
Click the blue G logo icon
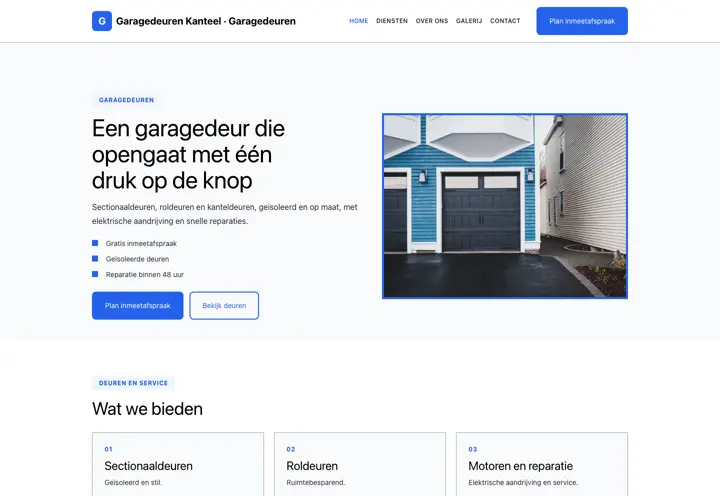pos(102,21)
